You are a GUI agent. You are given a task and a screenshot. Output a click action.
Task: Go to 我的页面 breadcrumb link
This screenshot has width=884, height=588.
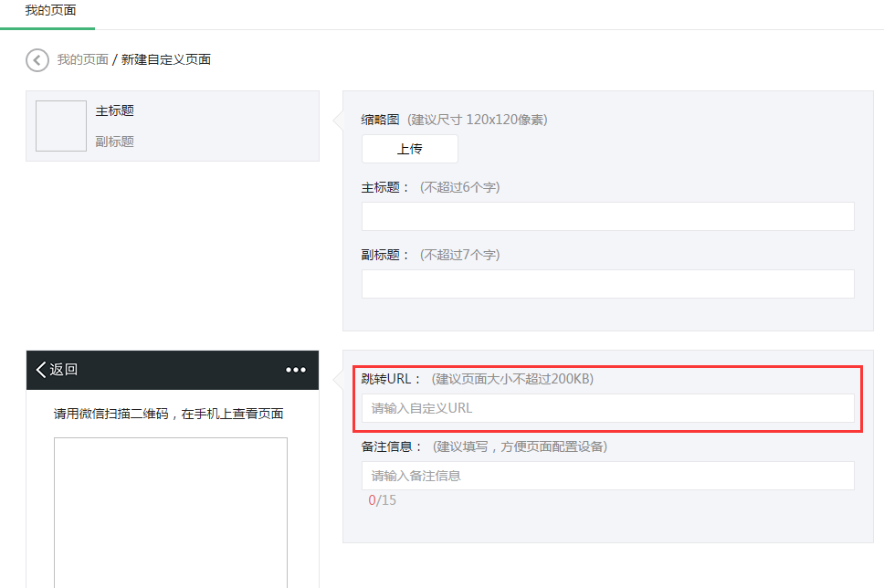tap(82, 59)
